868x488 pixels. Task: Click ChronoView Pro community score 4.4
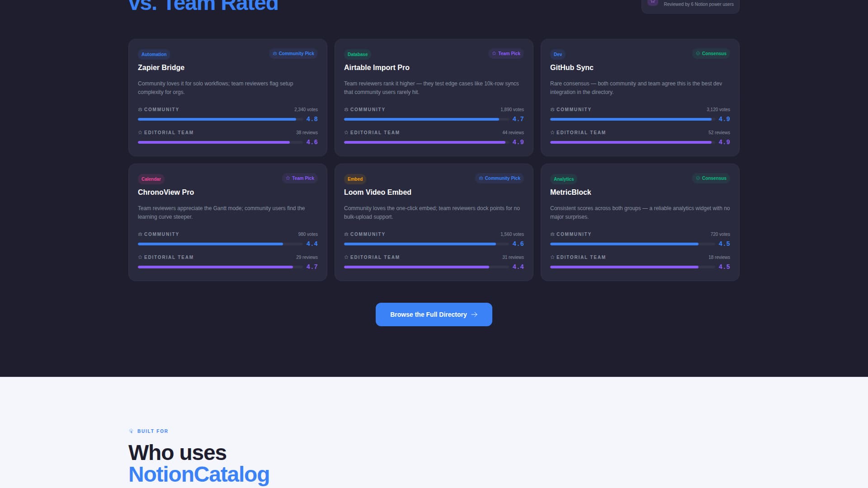(312, 244)
